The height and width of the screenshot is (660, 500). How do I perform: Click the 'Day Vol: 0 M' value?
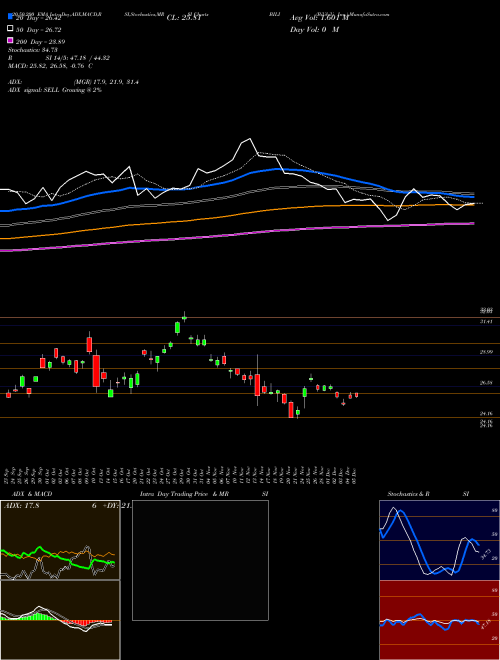pyautogui.click(x=314, y=30)
